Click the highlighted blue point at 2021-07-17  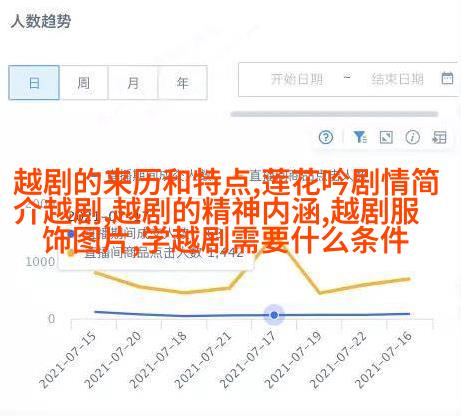pos(274,315)
